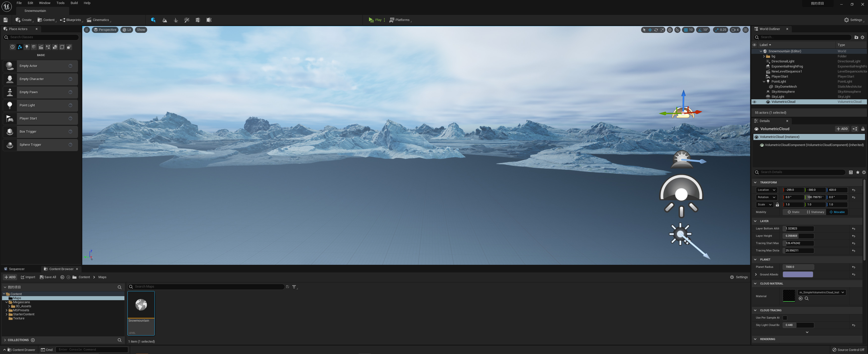Open the Platforms menu button
Screen dimensions: 868x354
400,20
